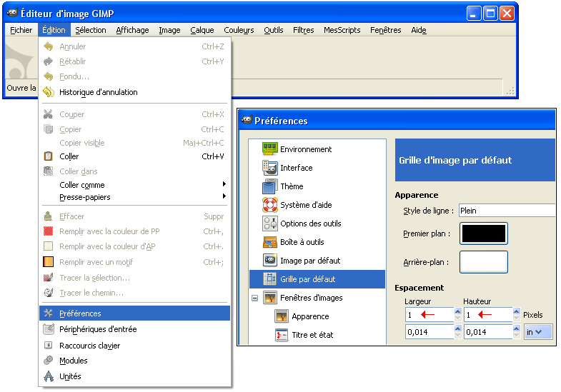Increase Hauteur pixels with up arrow
561x392 pixels.
(x=516, y=311)
